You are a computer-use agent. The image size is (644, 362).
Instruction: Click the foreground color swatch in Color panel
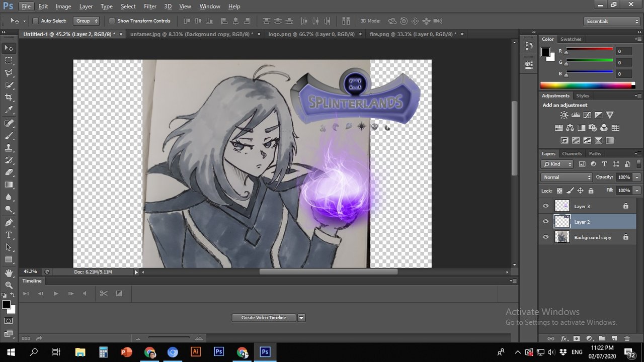click(545, 52)
